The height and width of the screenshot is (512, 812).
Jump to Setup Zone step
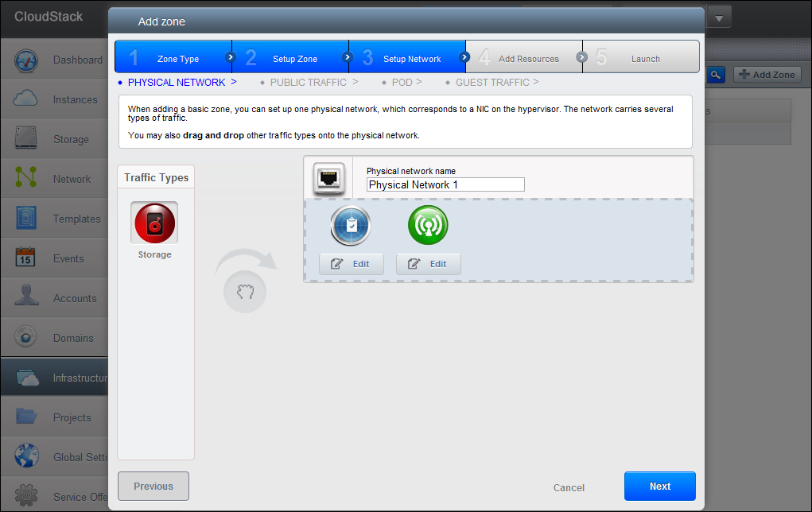pyautogui.click(x=290, y=58)
